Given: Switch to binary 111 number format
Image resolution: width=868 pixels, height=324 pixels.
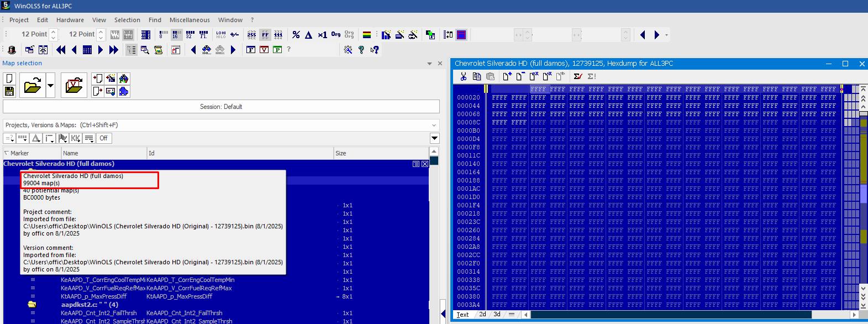Looking at the screenshot, I should pyautogui.click(x=278, y=34).
